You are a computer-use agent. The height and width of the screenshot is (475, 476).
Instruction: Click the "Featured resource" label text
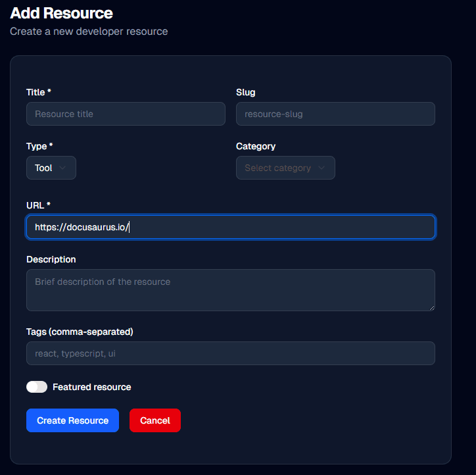(x=91, y=387)
